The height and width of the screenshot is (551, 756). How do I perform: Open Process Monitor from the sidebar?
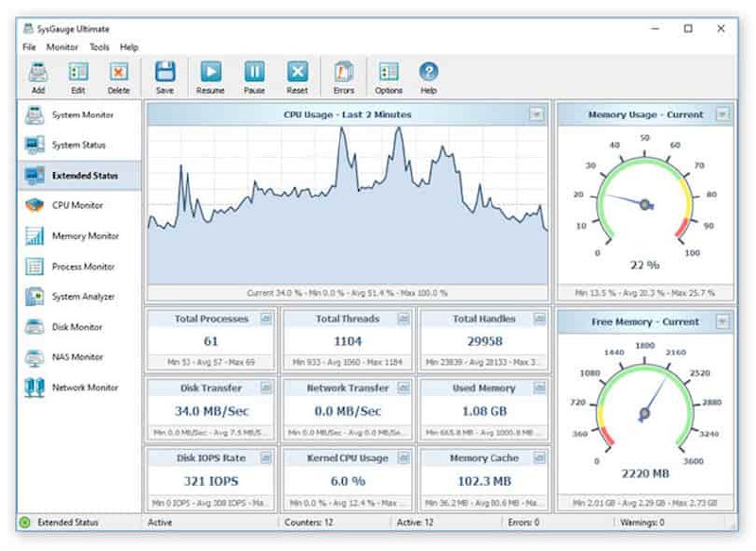pyautogui.click(x=79, y=267)
